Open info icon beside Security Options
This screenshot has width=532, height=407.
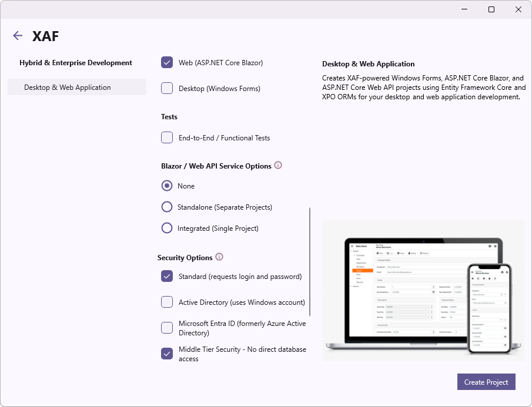pos(219,257)
